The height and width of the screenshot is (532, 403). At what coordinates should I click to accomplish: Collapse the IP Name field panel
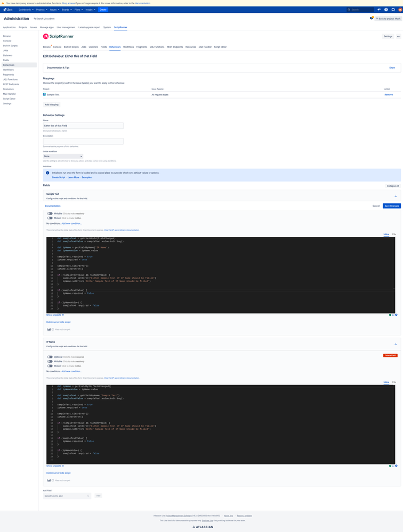[x=394, y=344]
